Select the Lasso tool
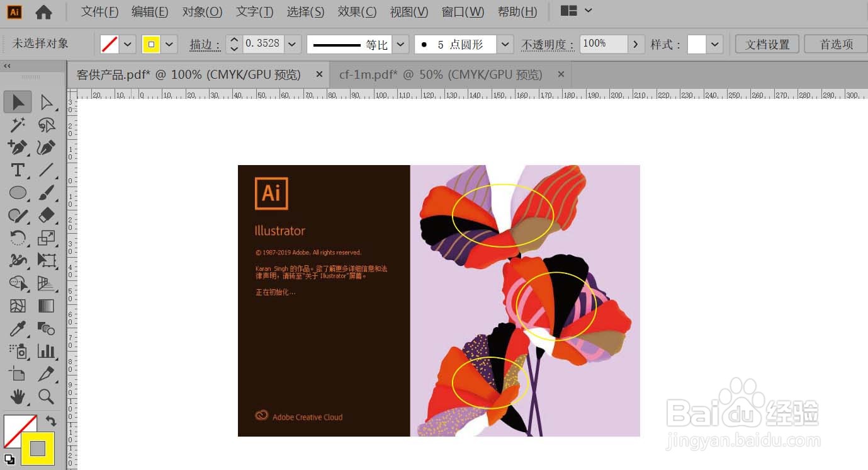This screenshot has width=868, height=470. click(x=47, y=125)
